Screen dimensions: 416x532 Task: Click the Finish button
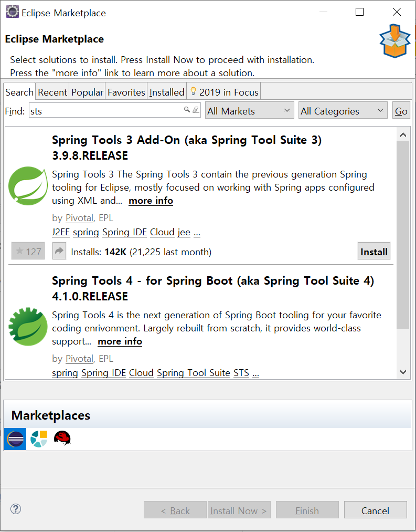(307, 510)
